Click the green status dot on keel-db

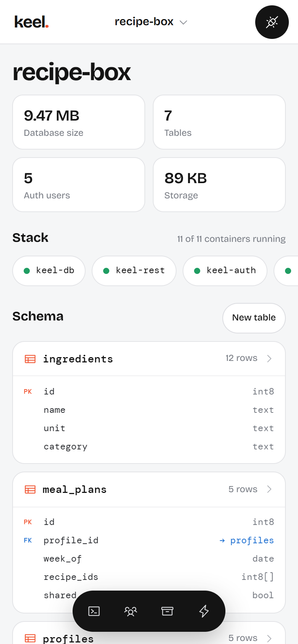pyautogui.click(x=27, y=271)
